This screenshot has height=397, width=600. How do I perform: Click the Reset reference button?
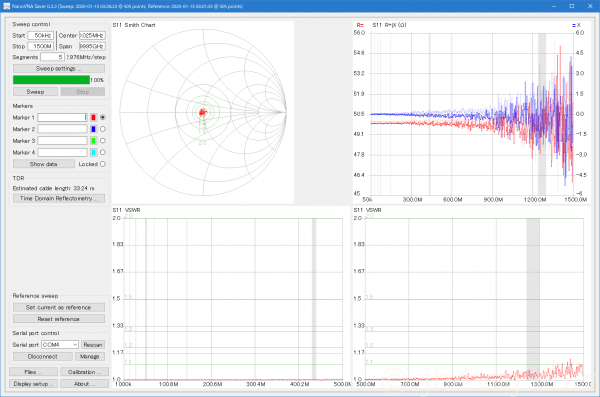coord(59,319)
